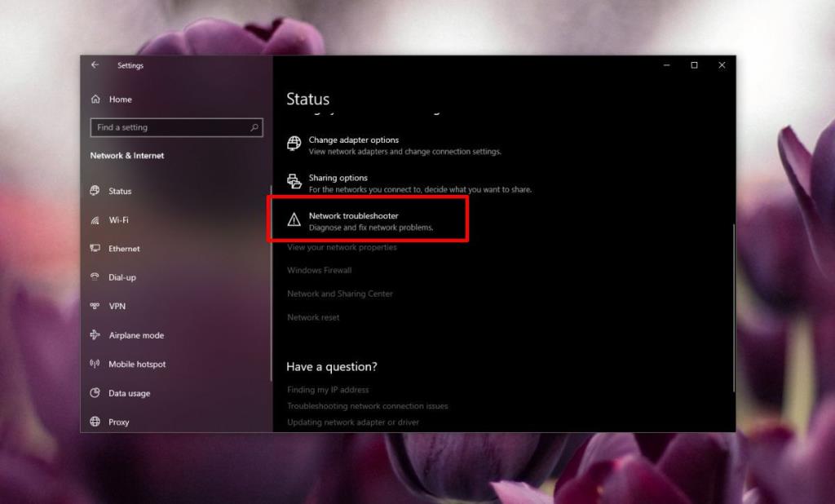View your network properties

point(342,247)
